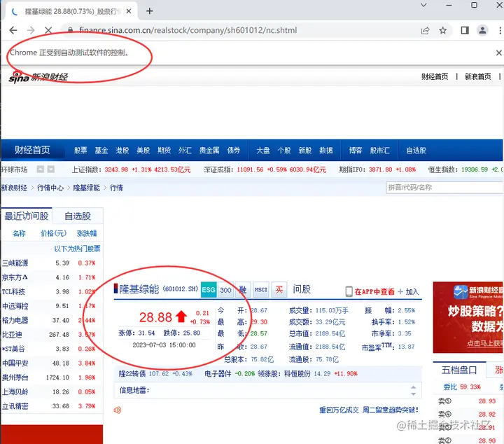504x444 pixels.
Task: Open 财经首页 link in header
Action: [435, 76]
